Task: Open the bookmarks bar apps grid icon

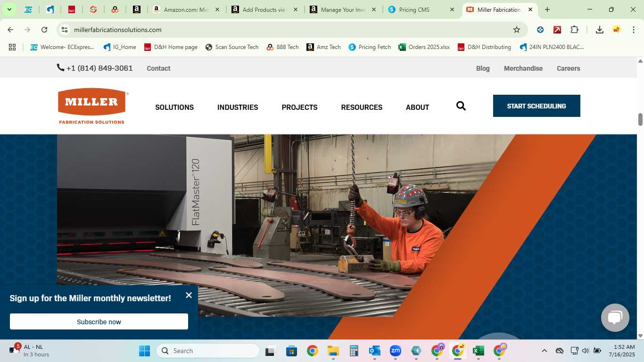Action: (x=12, y=47)
